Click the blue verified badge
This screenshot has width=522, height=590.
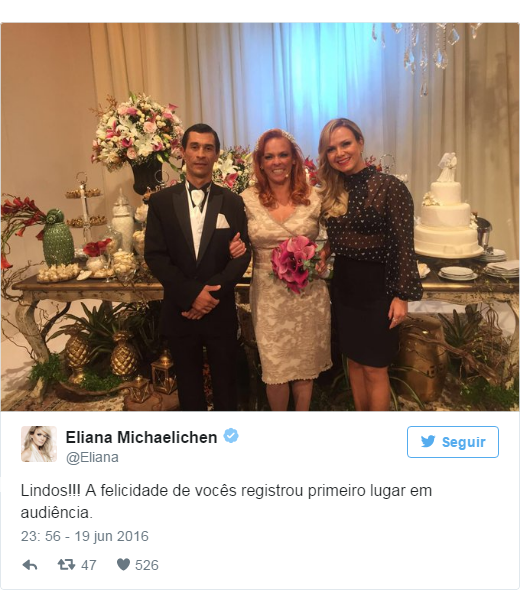click(231, 436)
